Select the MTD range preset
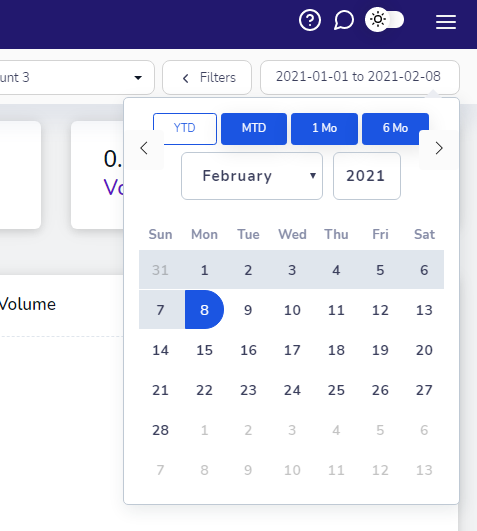 (x=254, y=128)
